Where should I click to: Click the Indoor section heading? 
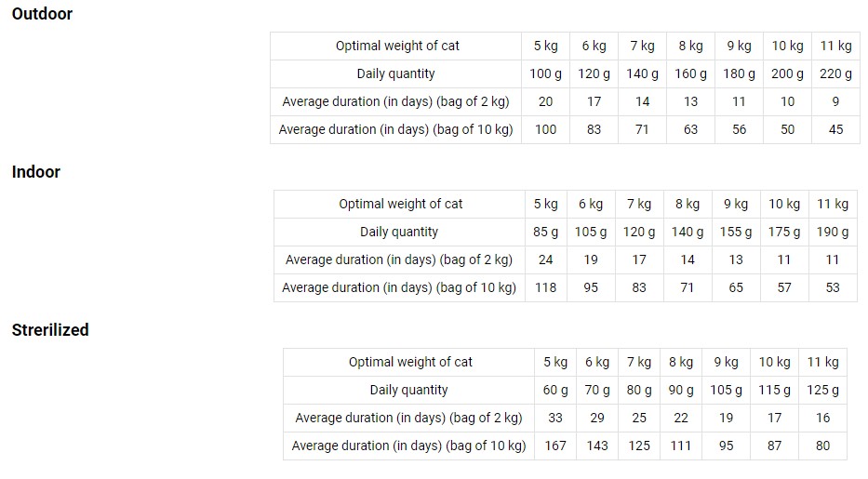point(36,172)
